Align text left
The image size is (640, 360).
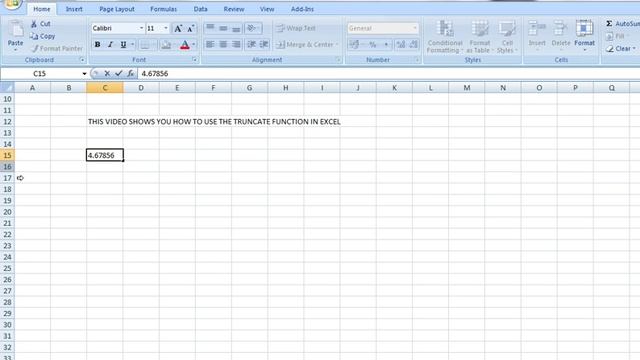click(x=210, y=44)
